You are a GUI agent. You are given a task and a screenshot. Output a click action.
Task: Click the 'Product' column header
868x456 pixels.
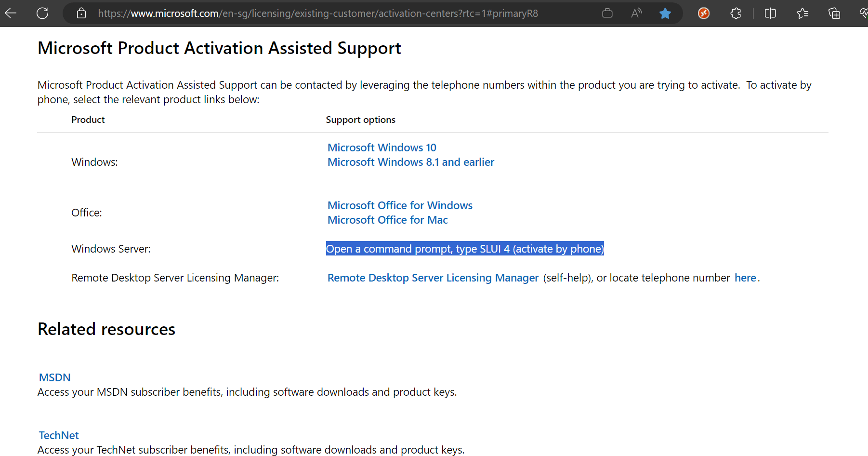click(x=88, y=120)
